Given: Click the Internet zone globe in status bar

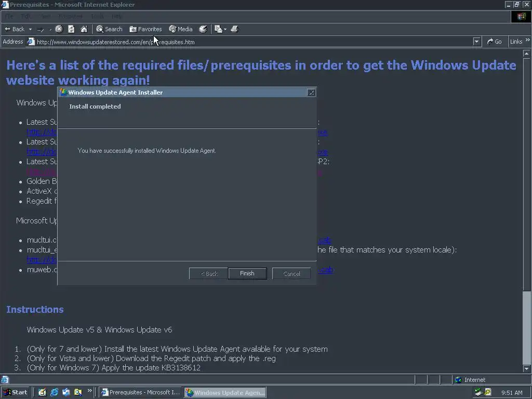Looking at the screenshot, I should pyautogui.click(x=458, y=380).
